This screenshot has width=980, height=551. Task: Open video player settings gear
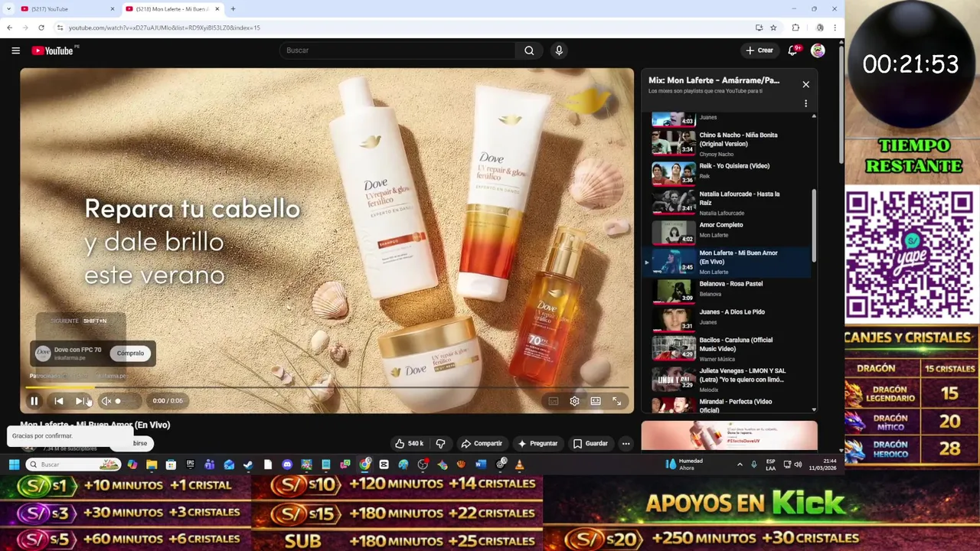[x=574, y=401]
